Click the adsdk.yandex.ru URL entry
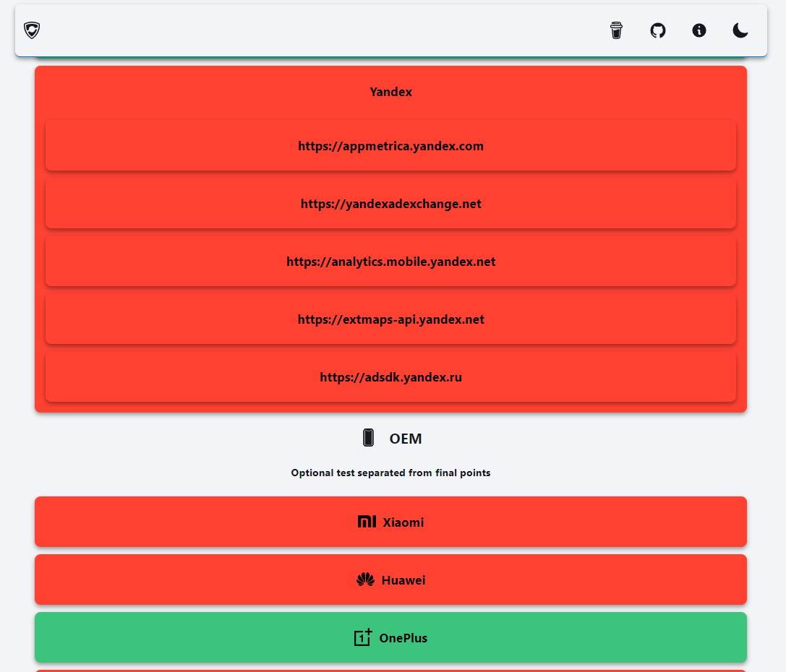 pos(390,377)
